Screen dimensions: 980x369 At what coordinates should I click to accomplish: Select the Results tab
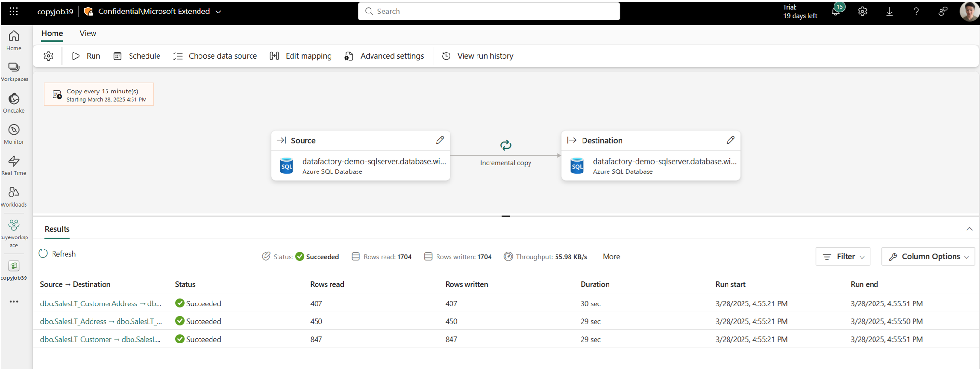[57, 229]
